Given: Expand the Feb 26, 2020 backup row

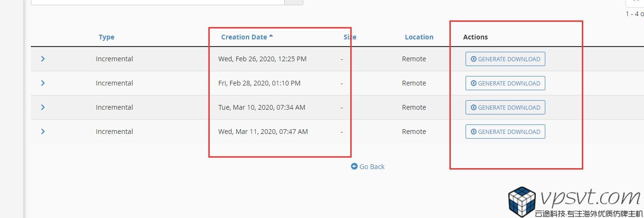Looking at the screenshot, I should (x=43, y=59).
